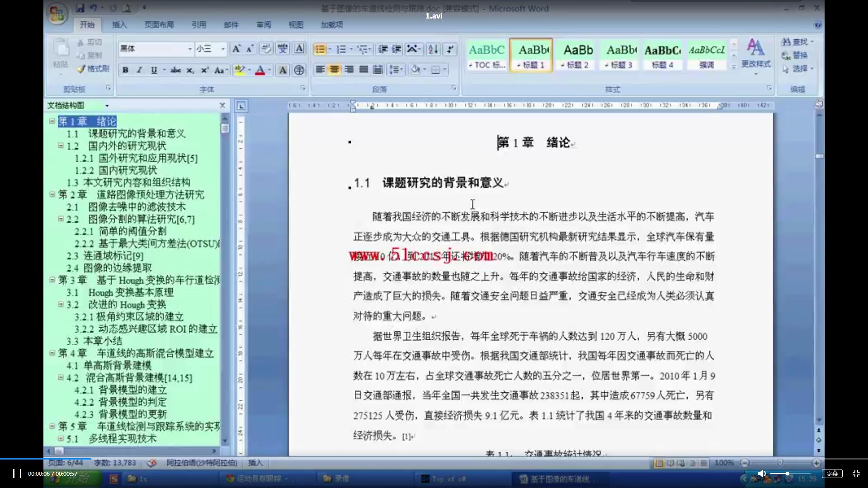Jump to 4.2.2 背景模型的判定 heading
This screenshot has height=488, width=868.
pos(120,402)
